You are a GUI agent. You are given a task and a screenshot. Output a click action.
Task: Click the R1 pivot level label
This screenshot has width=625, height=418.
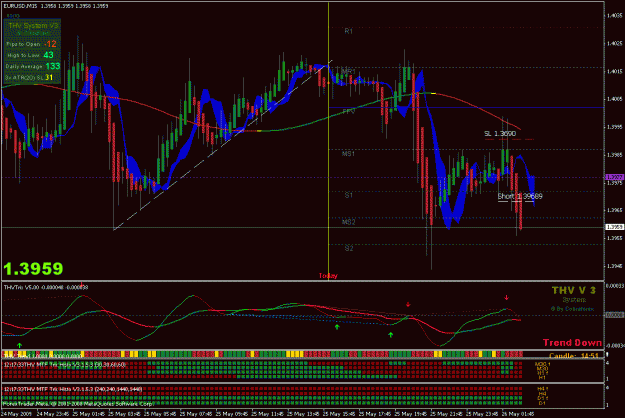(348, 31)
